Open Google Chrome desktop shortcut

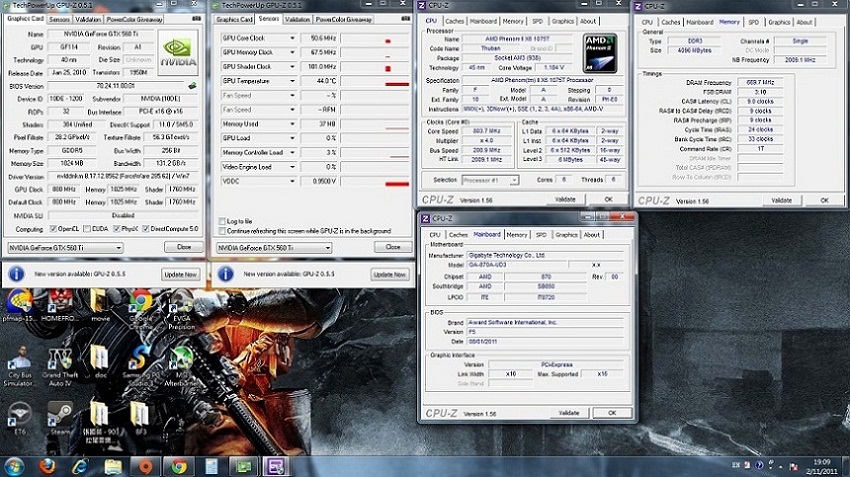141,307
